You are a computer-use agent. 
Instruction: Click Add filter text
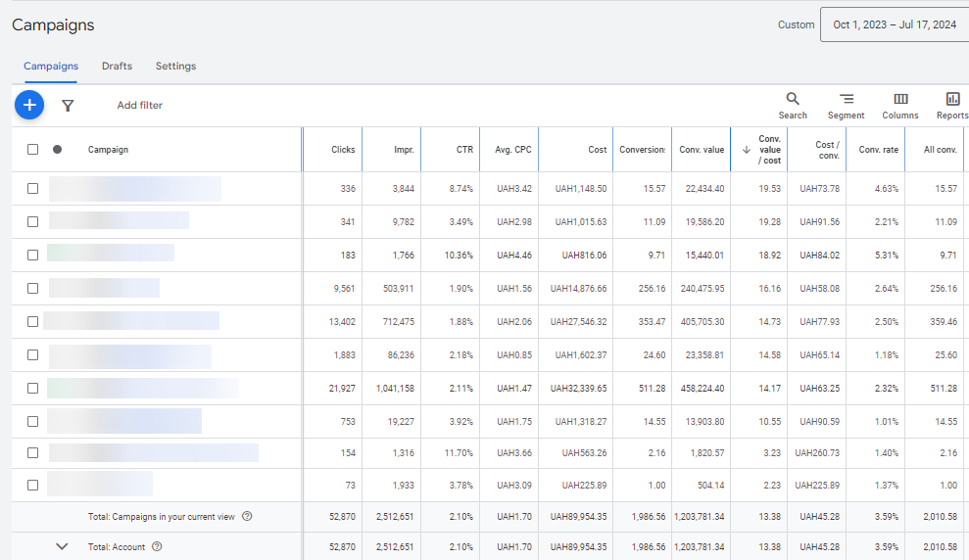(x=140, y=105)
